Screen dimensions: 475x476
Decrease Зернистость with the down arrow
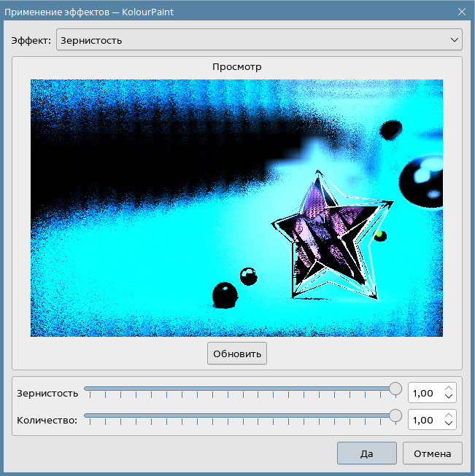(x=449, y=397)
